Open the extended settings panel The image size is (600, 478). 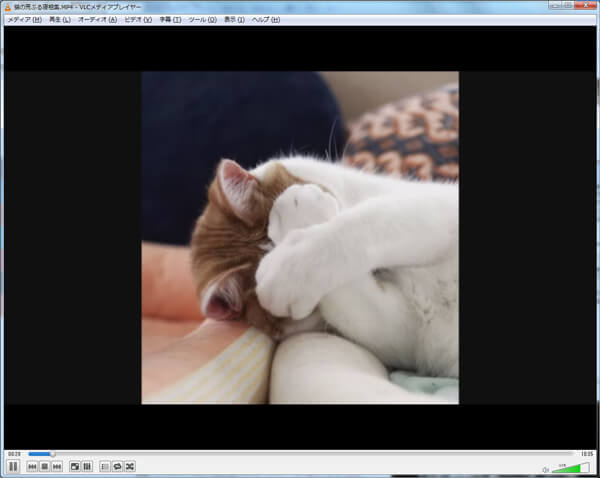(87, 466)
